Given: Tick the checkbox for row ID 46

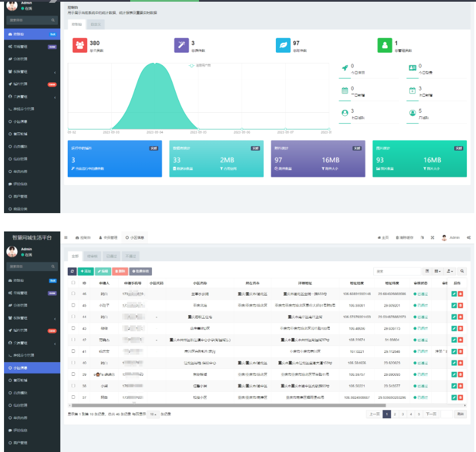Looking at the screenshot, I should (x=73, y=294).
